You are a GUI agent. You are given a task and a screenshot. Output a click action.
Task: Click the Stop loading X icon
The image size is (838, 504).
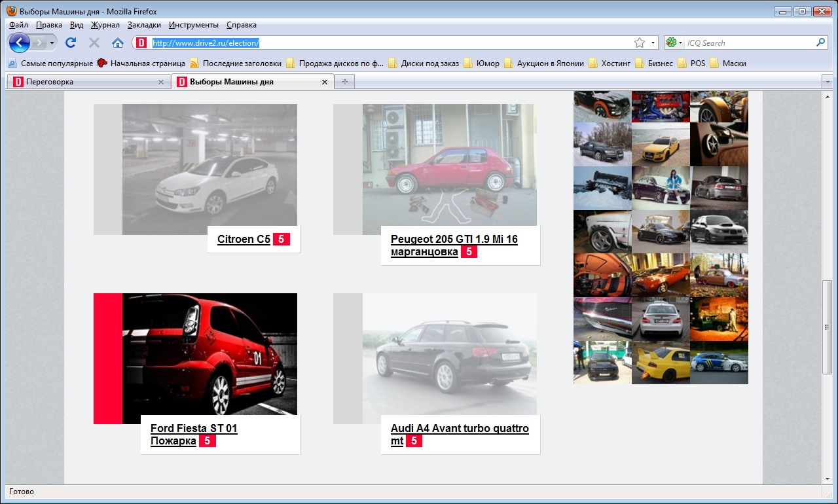(94, 43)
